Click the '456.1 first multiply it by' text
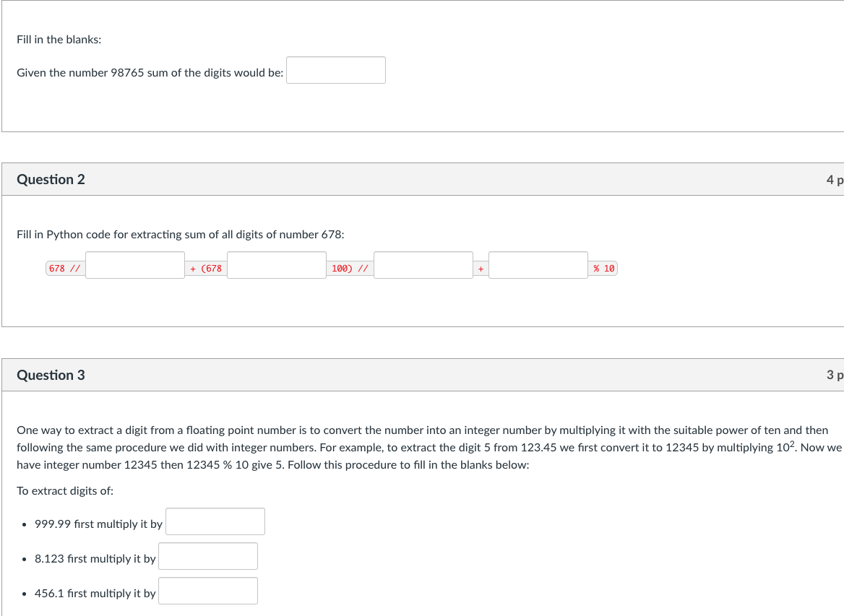Viewport: 844px width, 616px height. pos(95,594)
